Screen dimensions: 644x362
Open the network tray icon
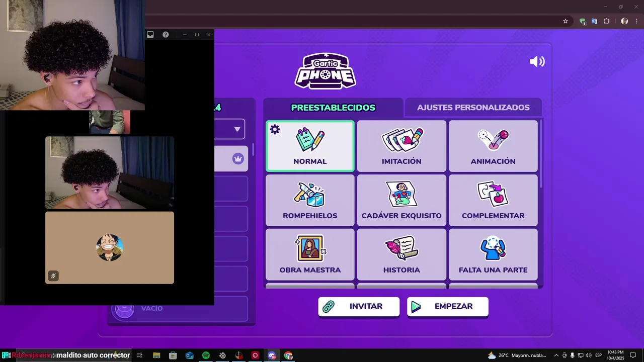[x=581, y=355]
